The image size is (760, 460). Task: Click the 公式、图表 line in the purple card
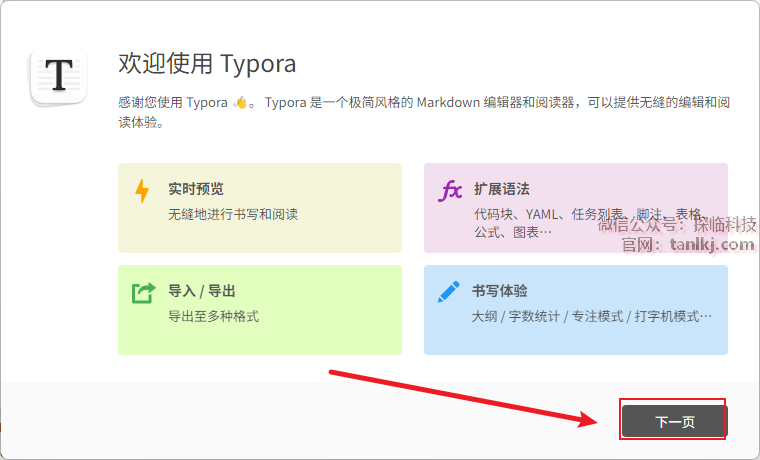coord(512,232)
